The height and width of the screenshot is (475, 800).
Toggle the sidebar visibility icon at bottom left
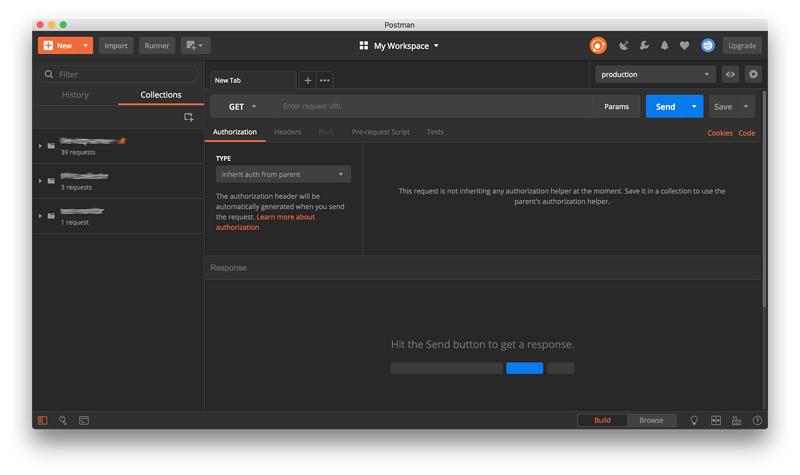coord(42,421)
